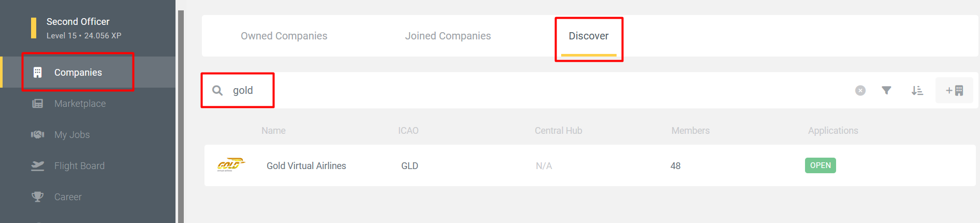Switch to the Joined Companies tab
Viewport: 980px width, 223px height.
coord(448,36)
